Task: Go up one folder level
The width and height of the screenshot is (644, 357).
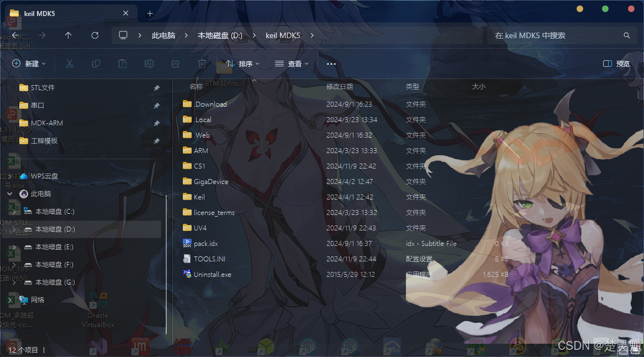Action: click(x=68, y=35)
